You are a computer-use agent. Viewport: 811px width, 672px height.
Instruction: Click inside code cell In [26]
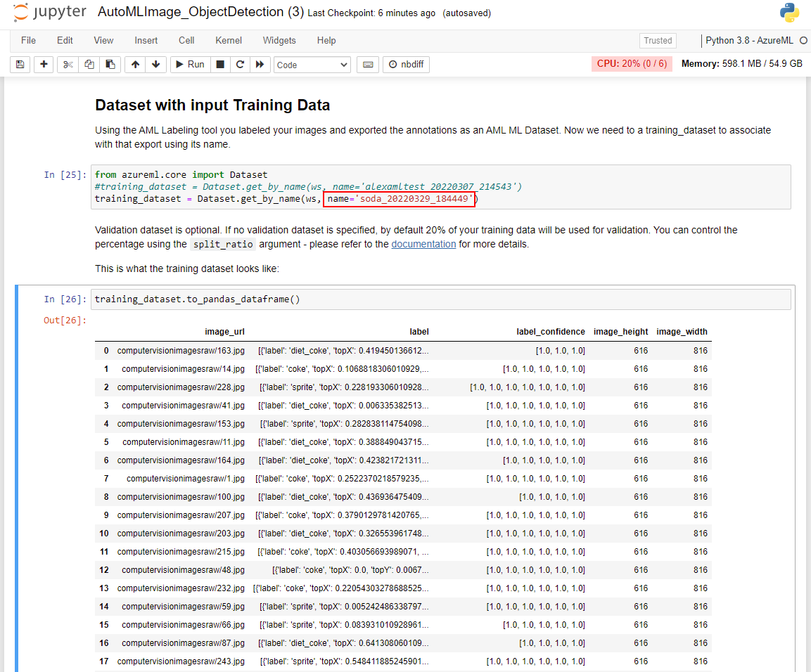coord(441,299)
